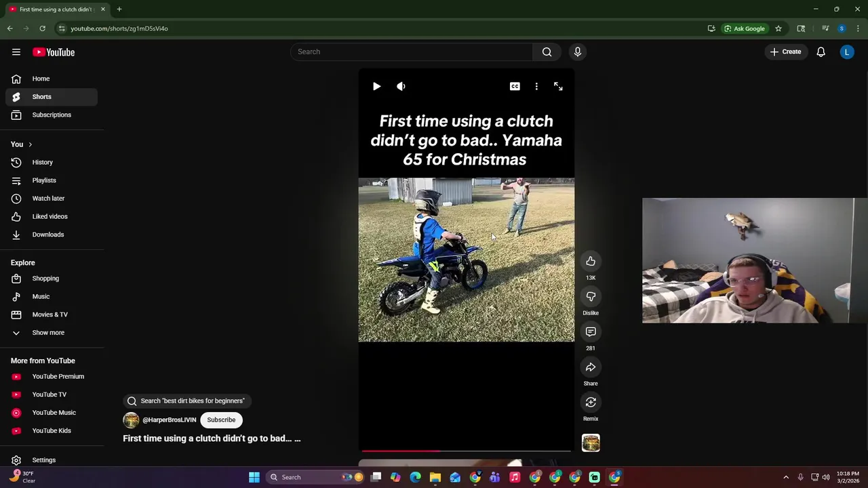The height and width of the screenshot is (488, 868).
Task: Open Subscriptions in the sidebar
Action: point(52,115)
